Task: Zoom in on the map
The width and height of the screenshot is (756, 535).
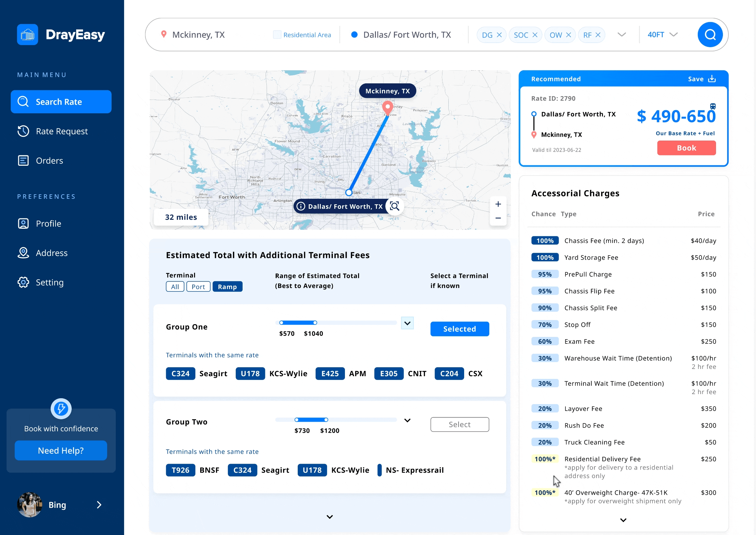Action: (498, 204)
